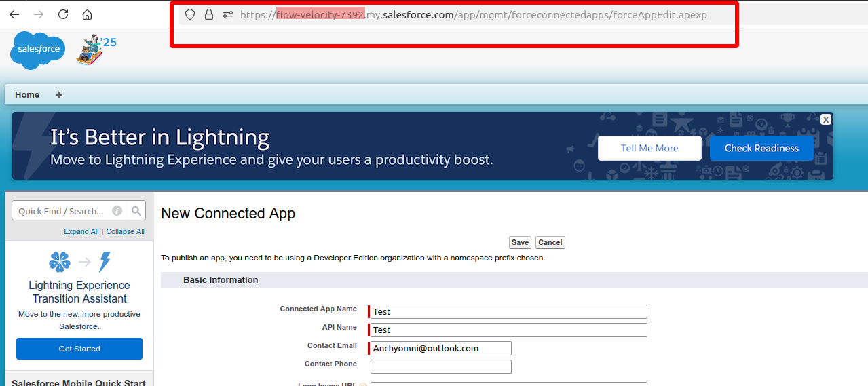Reload the page with the refresh icon
This screenshot has width=868, height=386.
63,14
